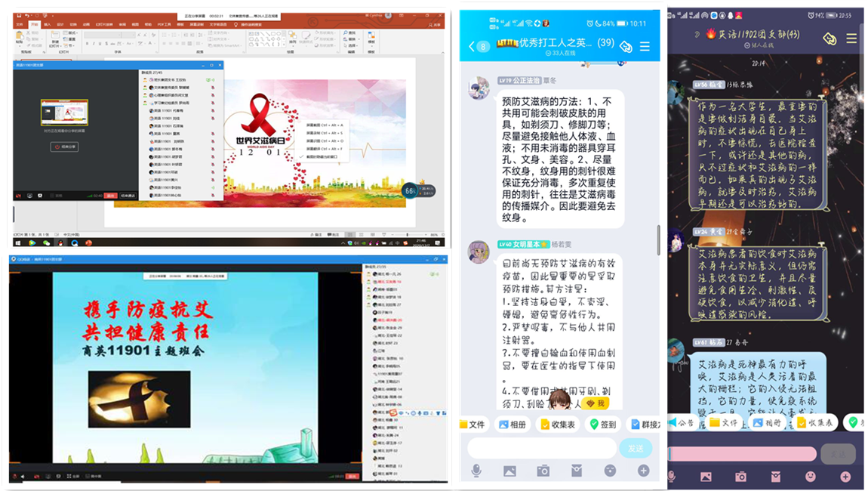Image resolution: width=868 pixels, height=491 pixels.
Task: Tap the microphone icon in the 优秀打工人 chat
Action: [x=477, y=471]
